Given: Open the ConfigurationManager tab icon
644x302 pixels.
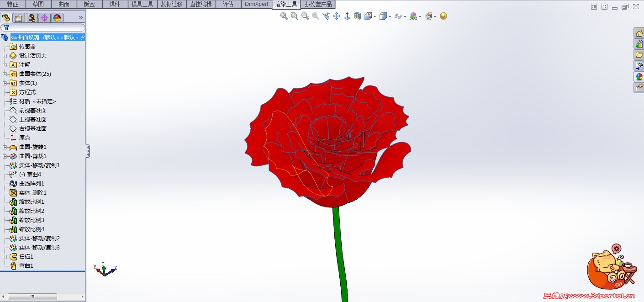Looking at the screenshot, I should point(32,18).
